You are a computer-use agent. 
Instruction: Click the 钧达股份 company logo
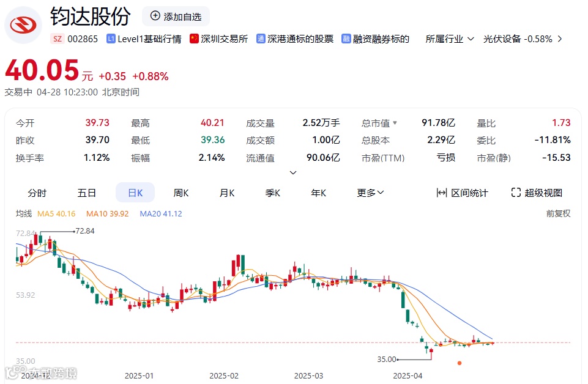point(23,24)
